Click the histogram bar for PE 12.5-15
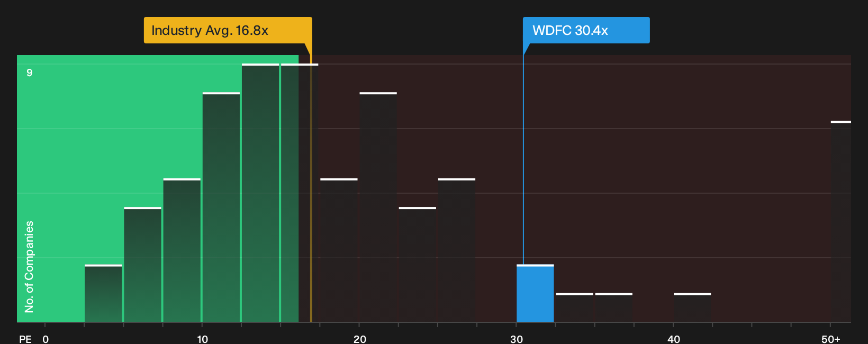The height and width of the screenshot is (344, 868). tap(260, 193)
